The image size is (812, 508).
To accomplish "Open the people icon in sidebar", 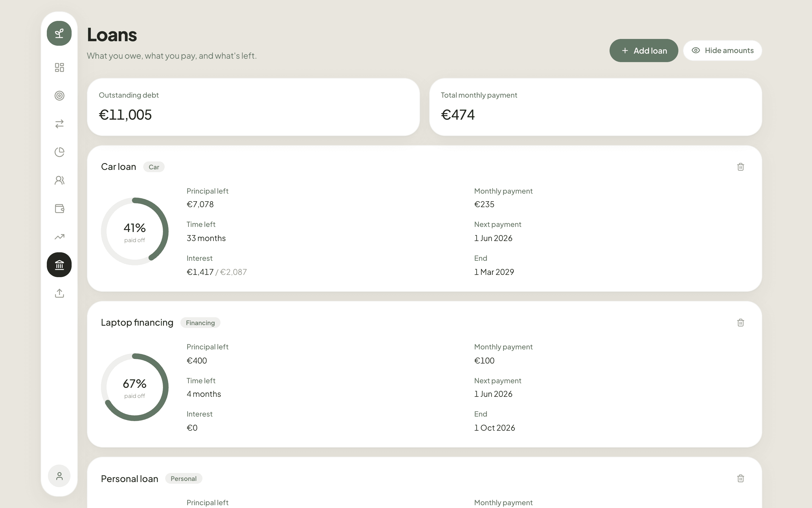I will [59, 180].
